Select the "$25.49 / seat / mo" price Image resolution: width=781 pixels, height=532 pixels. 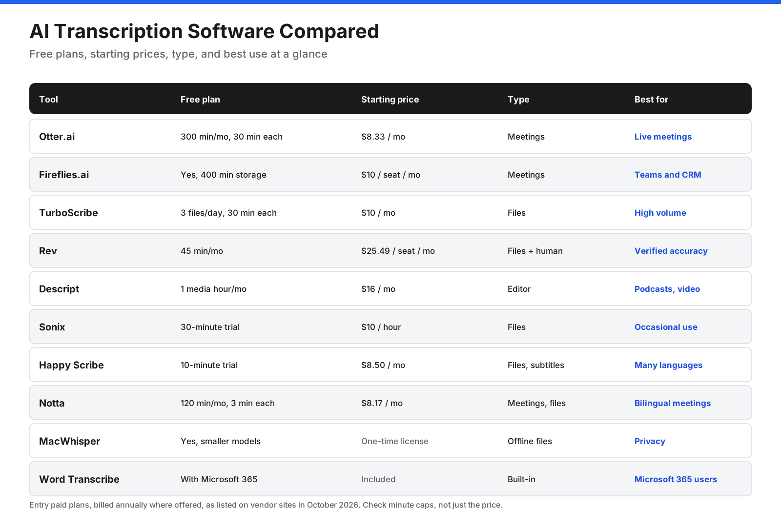[398, 251]
